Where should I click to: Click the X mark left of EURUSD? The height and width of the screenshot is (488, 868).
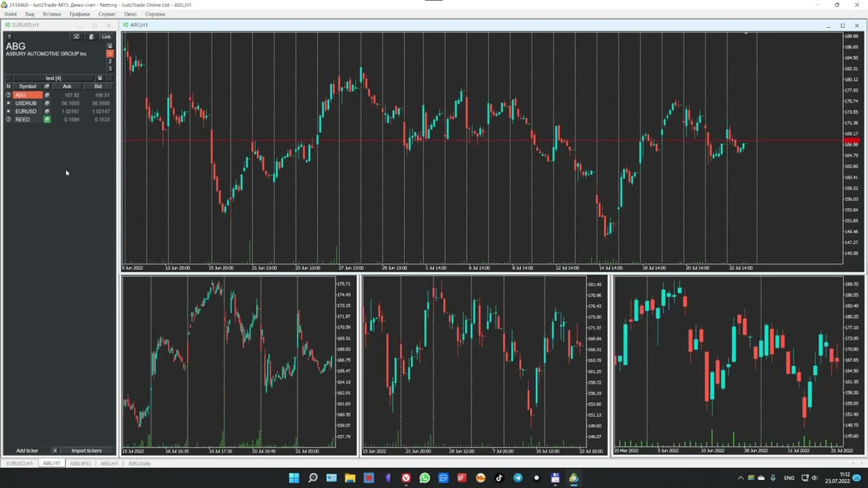(8, 111)
